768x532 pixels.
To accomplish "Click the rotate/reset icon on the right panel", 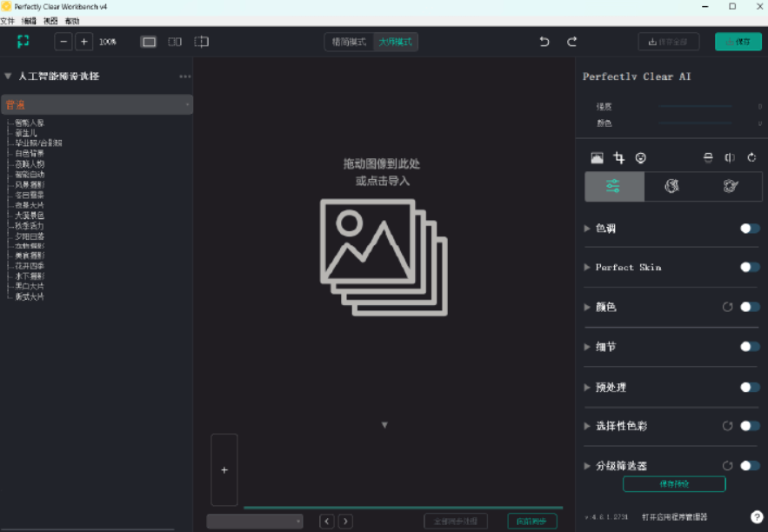I will pyautogui.click(x=751, y=157).
